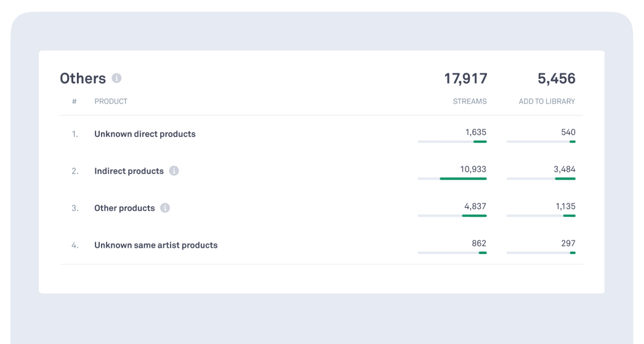Screen dimensions: 644x344
Task: Click the Others section heading
Action: (83, 79)
